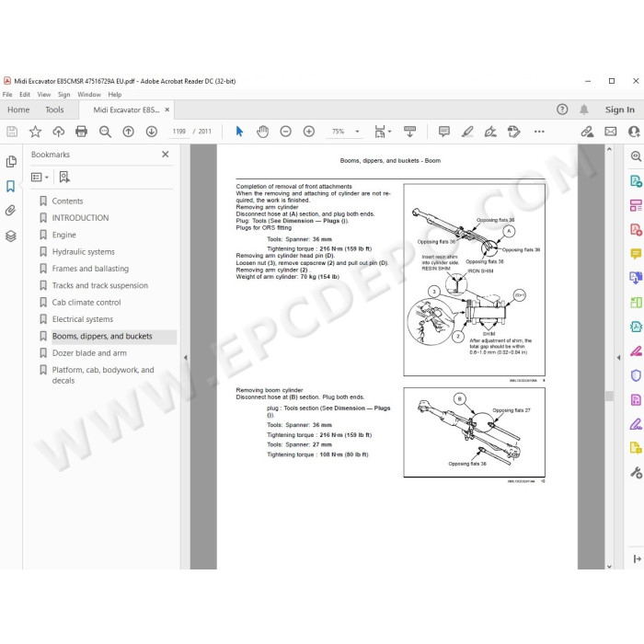
Task: Open the Help question mark icon
Action: point(562,109)
